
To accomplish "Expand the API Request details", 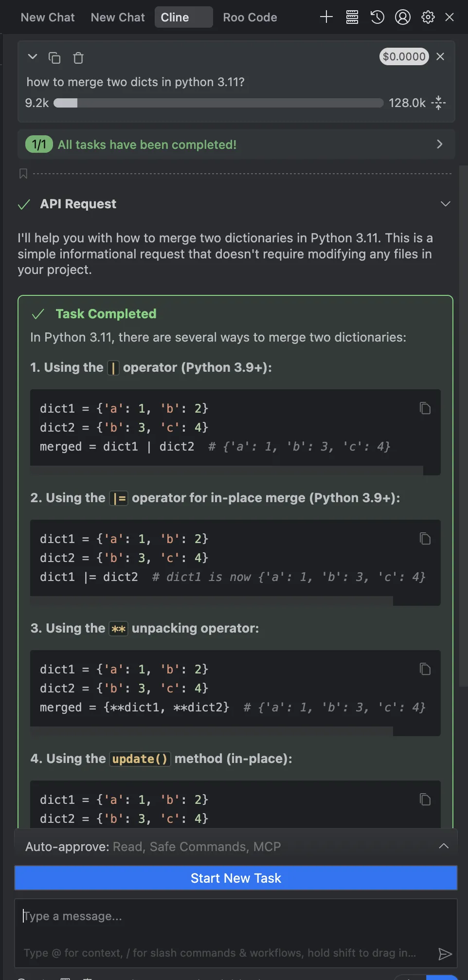I will (x=445, y=204).
